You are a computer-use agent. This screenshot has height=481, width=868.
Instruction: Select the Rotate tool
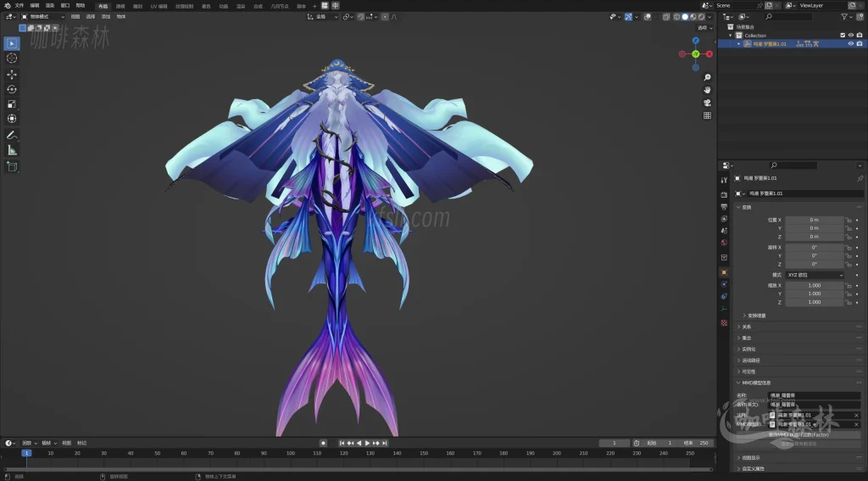tap(12, 89)
